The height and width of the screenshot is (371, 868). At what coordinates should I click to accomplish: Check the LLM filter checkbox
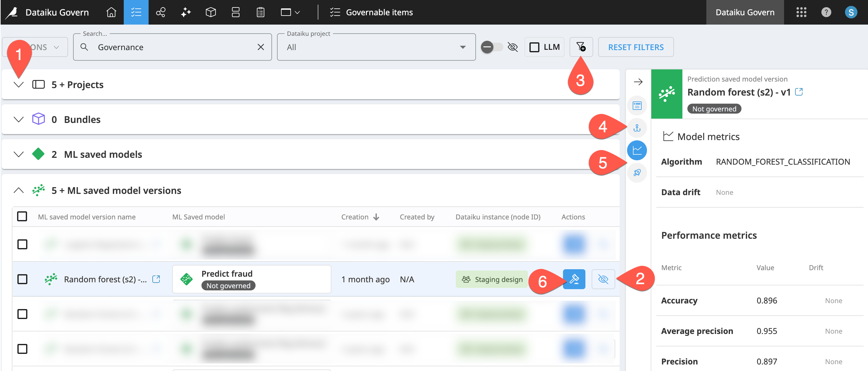click(534, 47)
